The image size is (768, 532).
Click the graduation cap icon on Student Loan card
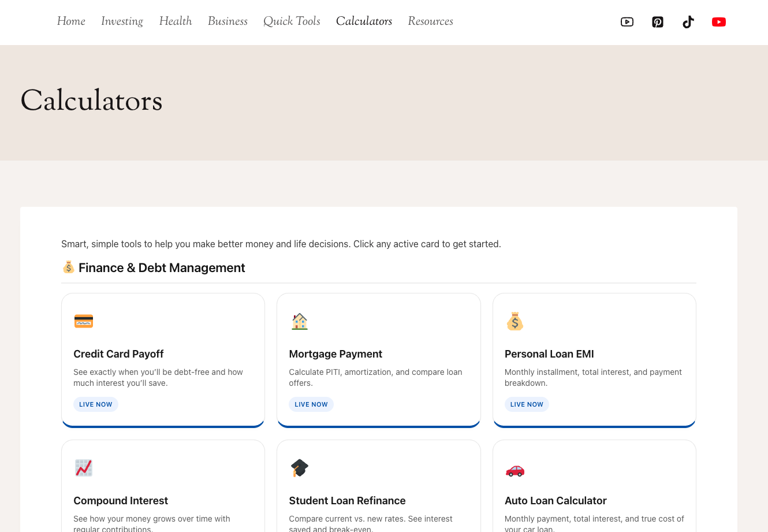[x=300, y=468]
